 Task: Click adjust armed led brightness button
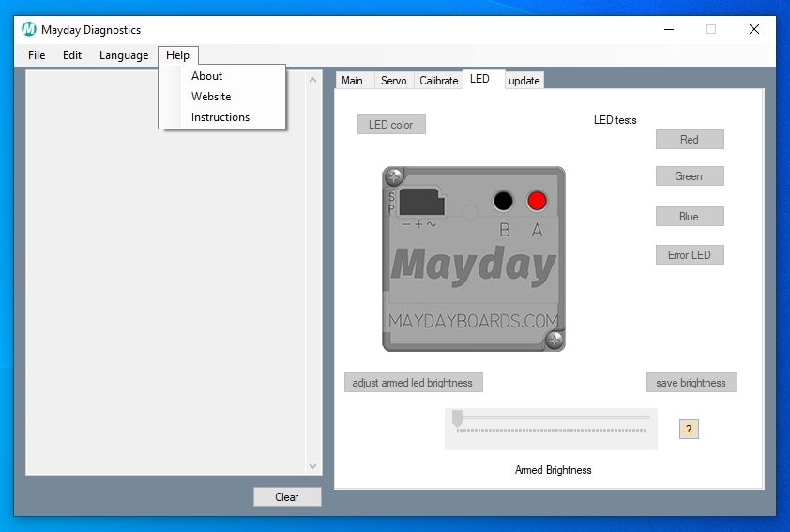click(413, 383)
